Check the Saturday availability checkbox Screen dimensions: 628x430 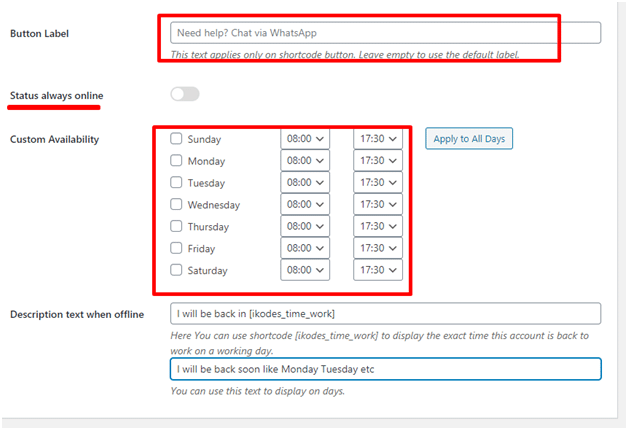pos(177,270)
